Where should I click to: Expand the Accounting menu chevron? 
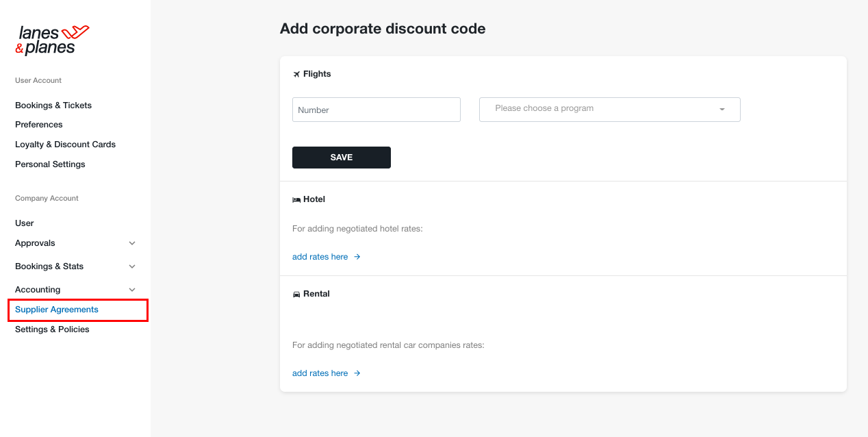click(132, 290)
